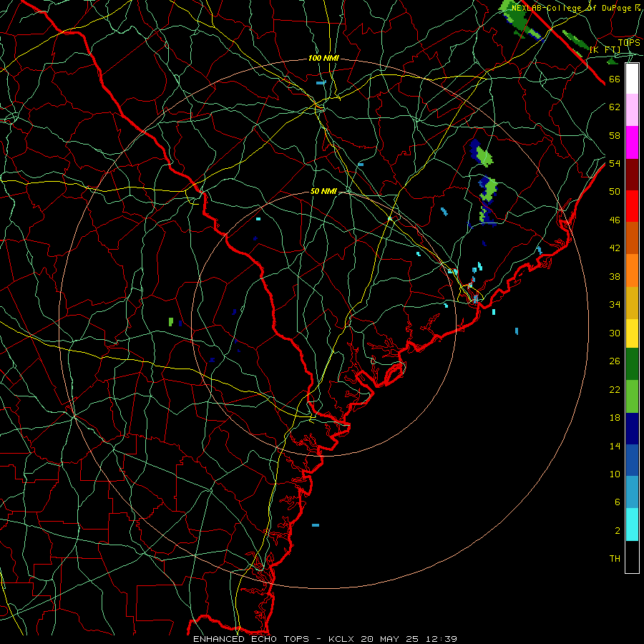Click the legend value "26"
This screenshot has height=644, width=644.
click(x=615, y=361)
